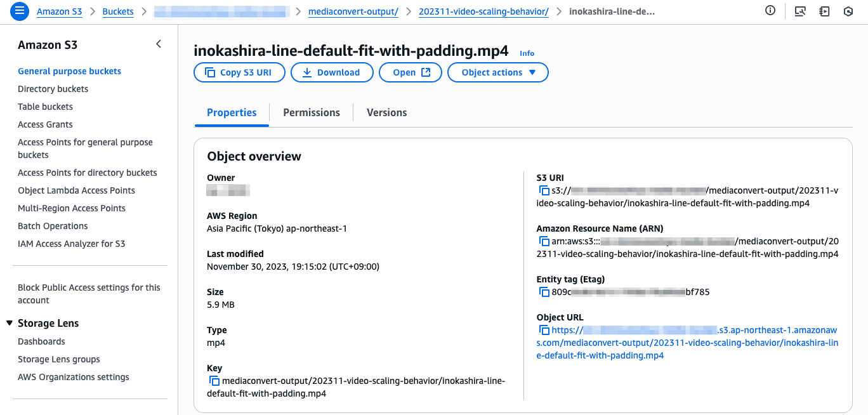Open Multi-Region Access Points
Viewport: 868px width, 415px height.
point(72,208)
